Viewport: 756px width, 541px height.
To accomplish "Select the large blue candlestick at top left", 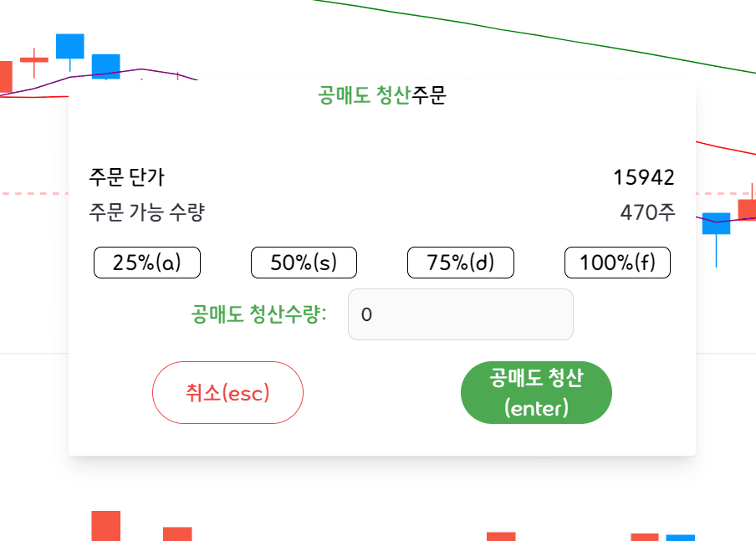I will 70,46.
